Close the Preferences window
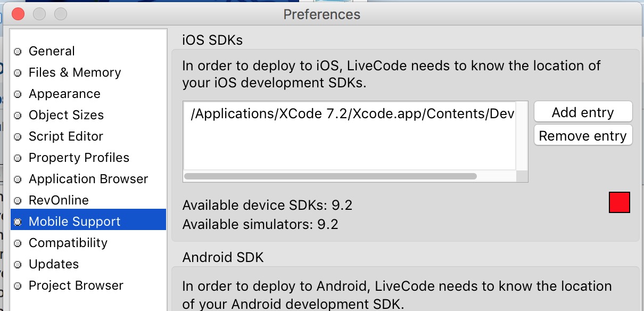This screenshot has height=311, width=644. coord(18,14)
